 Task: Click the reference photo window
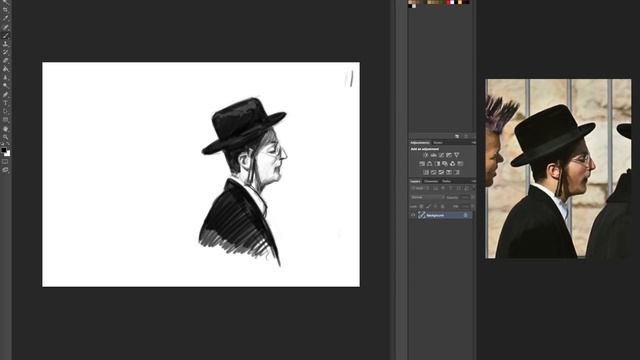click(x=558, y=169)
